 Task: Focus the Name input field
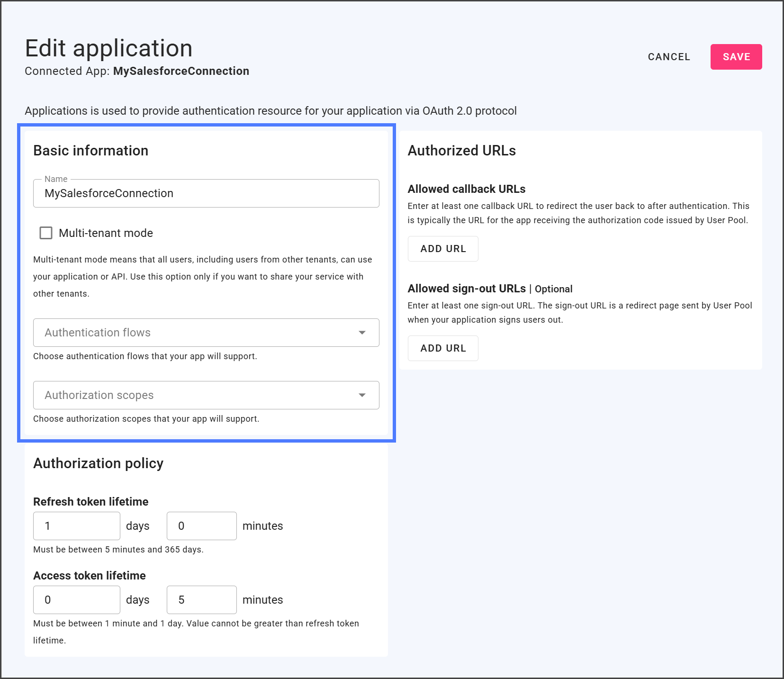(206, 193)
